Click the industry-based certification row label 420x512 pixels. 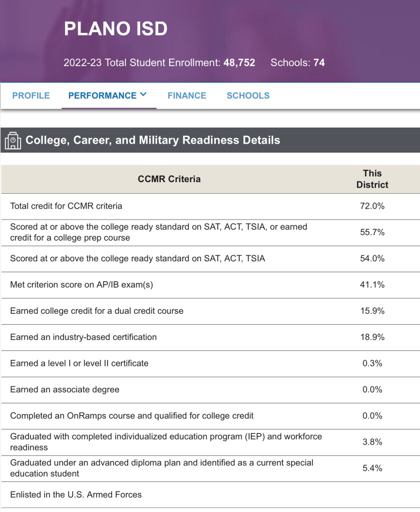(x=84, y=337)
